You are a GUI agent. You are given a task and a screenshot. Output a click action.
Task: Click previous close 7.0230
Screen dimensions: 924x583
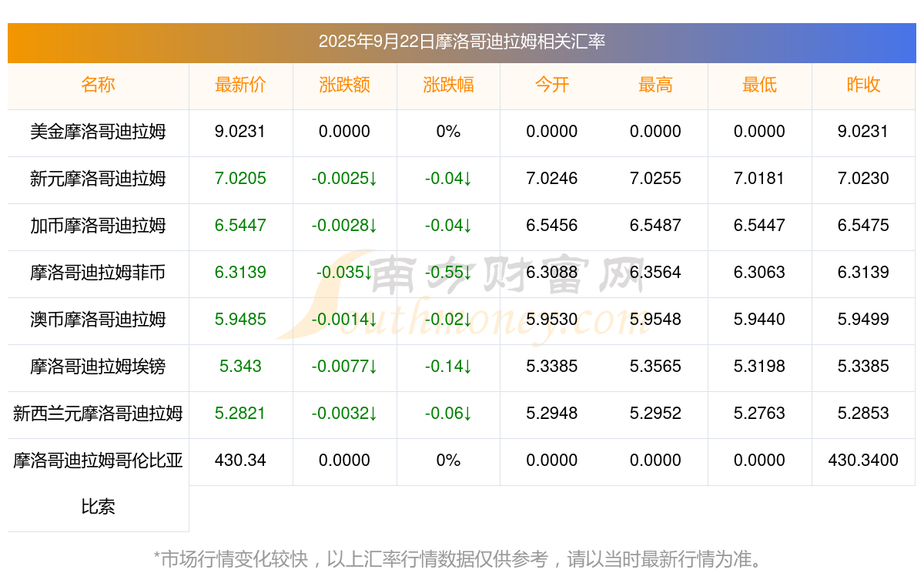coord(863,179)
